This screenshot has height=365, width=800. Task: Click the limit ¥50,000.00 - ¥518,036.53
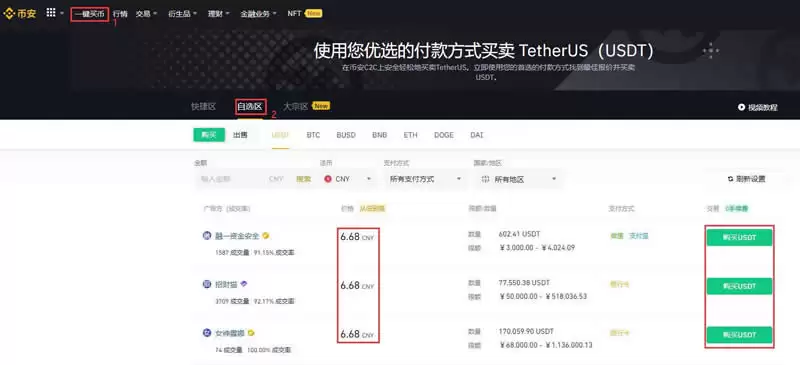542,296
